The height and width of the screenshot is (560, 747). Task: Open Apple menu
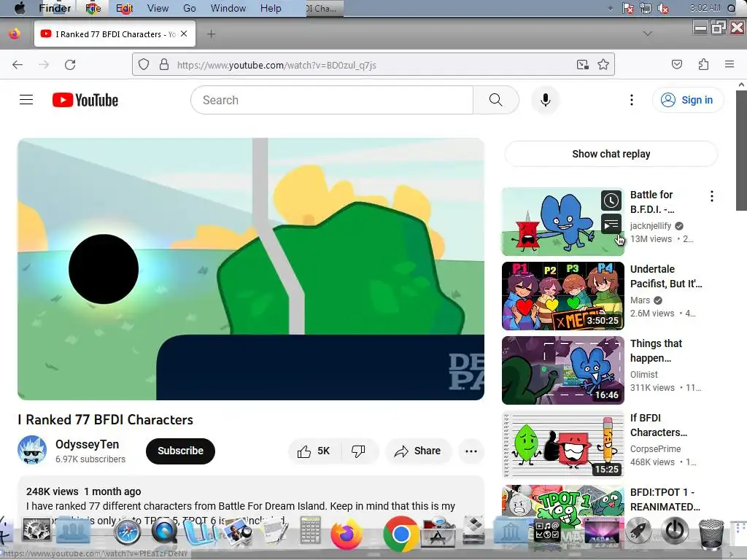pos(20,8)
